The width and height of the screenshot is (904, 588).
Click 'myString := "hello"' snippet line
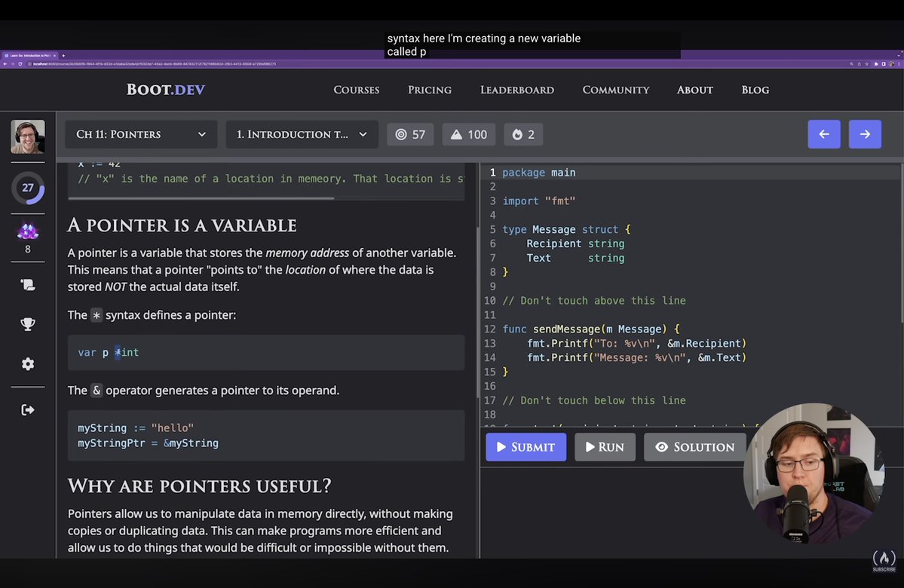pyautogui.click(x=136, y=427)
